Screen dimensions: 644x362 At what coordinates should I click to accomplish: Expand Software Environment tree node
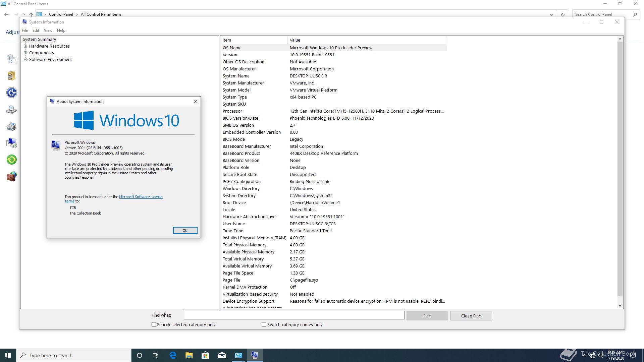[25, 60]
